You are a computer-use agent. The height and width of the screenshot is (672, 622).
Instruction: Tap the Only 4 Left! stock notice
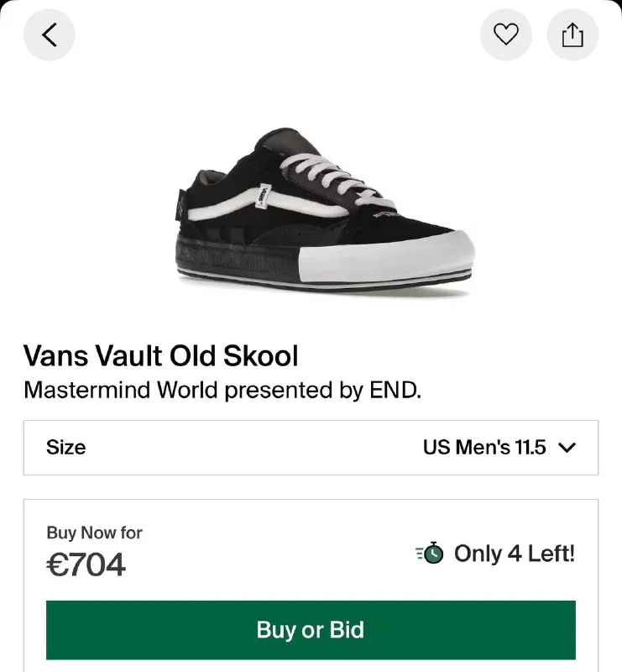coord(514,554)
